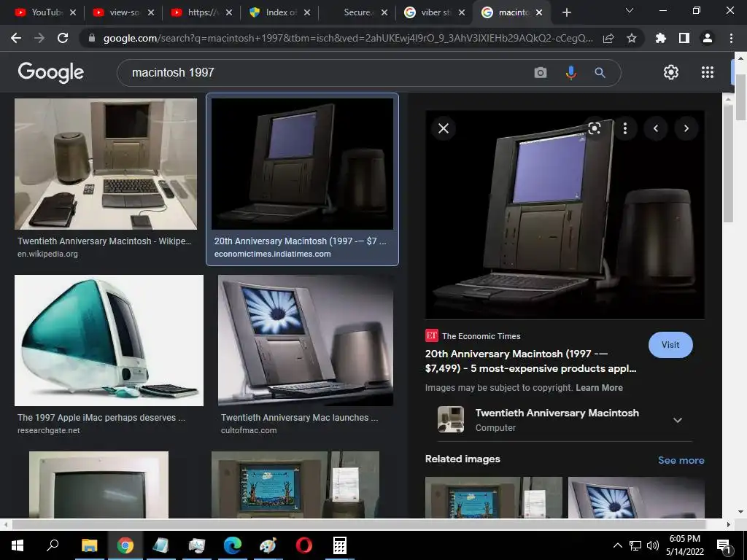The height and width of the screenshot is (560, 747).
Task: Go to Google home via logo
Action: click(50, 72)
